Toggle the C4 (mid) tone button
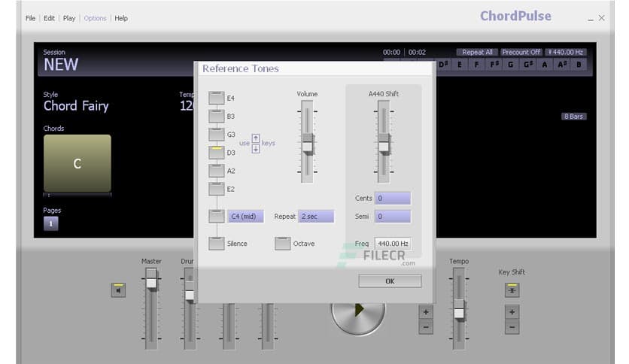The height and width of the screenshot is (364, 629). pyautogui.click(x=216, y=216)
